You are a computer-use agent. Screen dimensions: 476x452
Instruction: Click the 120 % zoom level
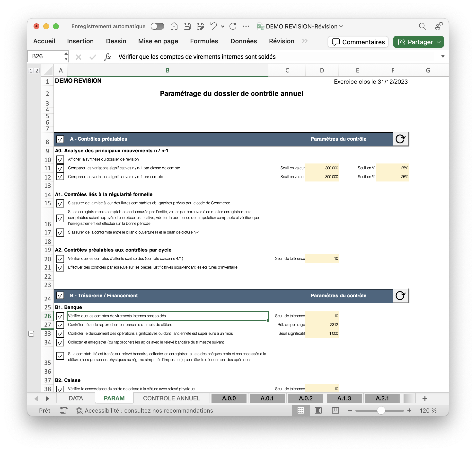pos(428,411)
